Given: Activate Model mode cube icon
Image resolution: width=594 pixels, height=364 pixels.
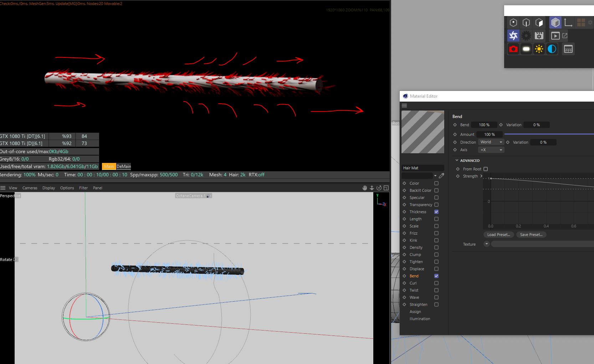Looking at the screenshot, I should coord(555,22).
